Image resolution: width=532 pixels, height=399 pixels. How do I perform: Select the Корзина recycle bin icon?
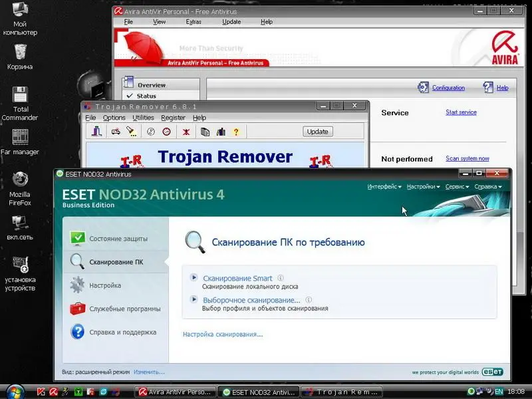[20, 57]
